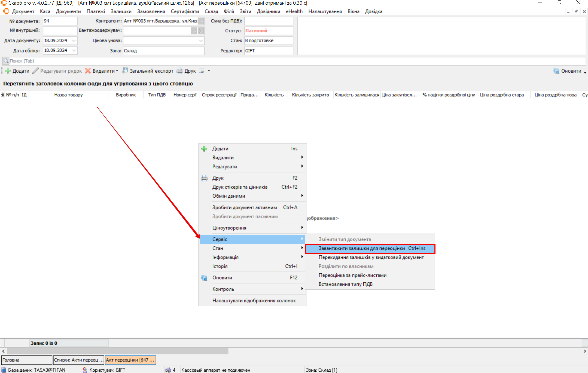Click the list view options icon in toolbar
588x373 pixels.
[x=202, y=71]
